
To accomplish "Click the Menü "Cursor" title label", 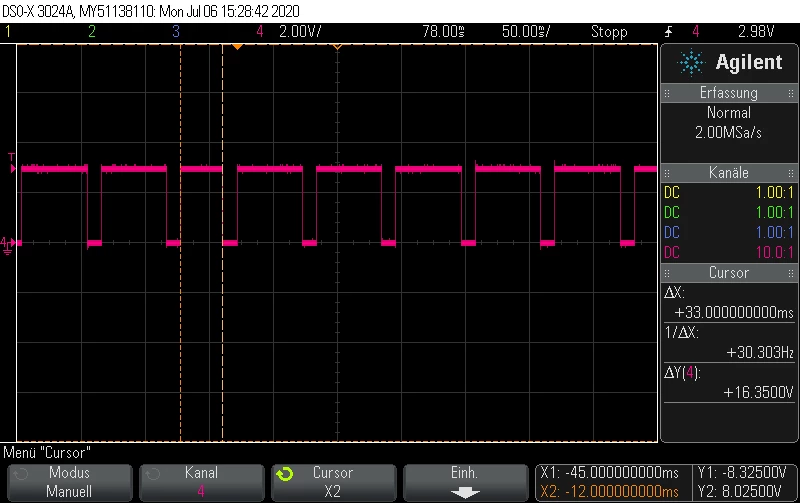I will [x=47, y=452].
